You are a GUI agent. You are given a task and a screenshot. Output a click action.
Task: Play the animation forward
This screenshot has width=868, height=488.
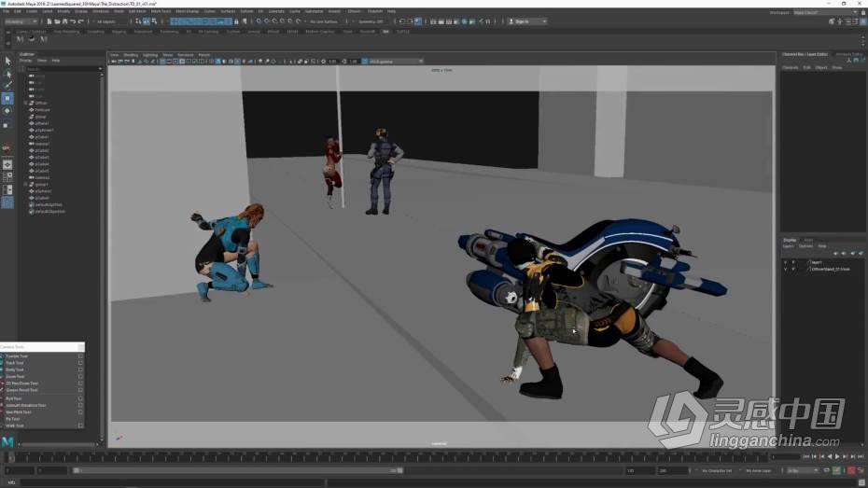(837, 456)
